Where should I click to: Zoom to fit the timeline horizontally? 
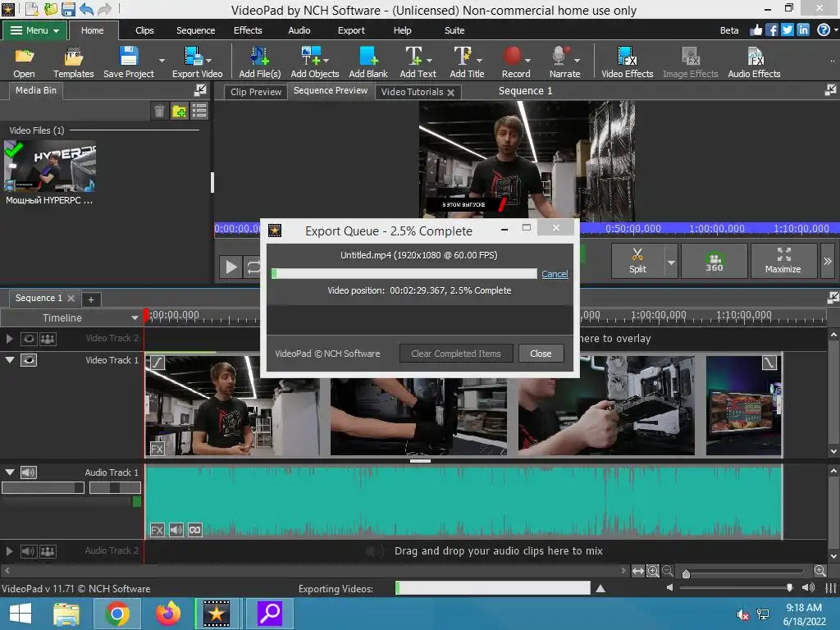pos(638,571)
